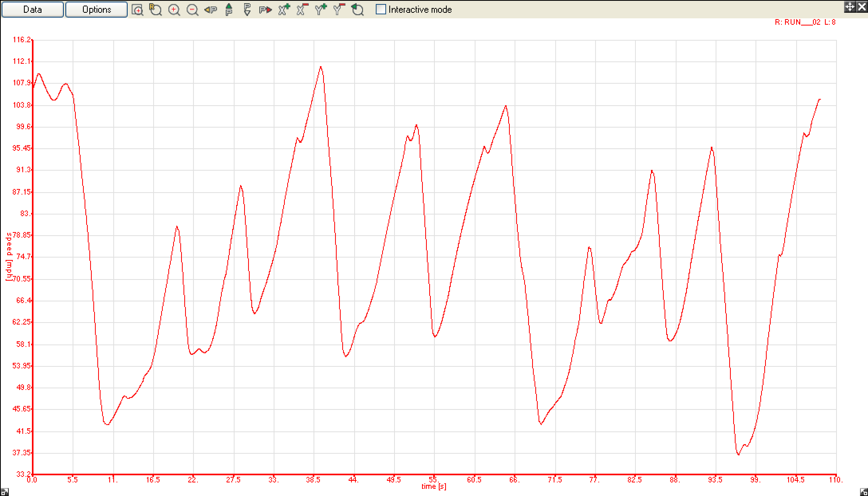Click the reset zoom magnifier with R
This screenshot has width=868, height=496.
click(156, 10)
